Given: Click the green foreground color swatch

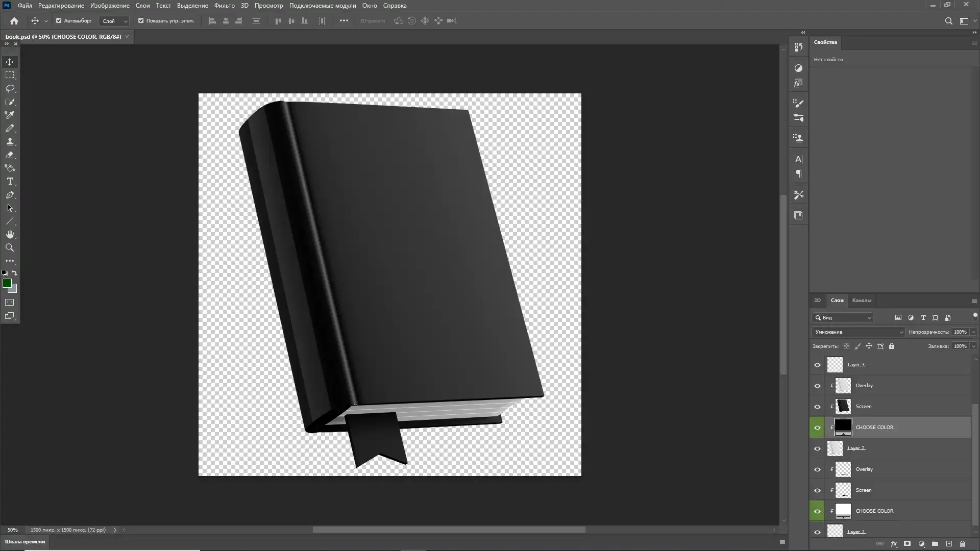Looking at the screenshot, I should point(7,284).
